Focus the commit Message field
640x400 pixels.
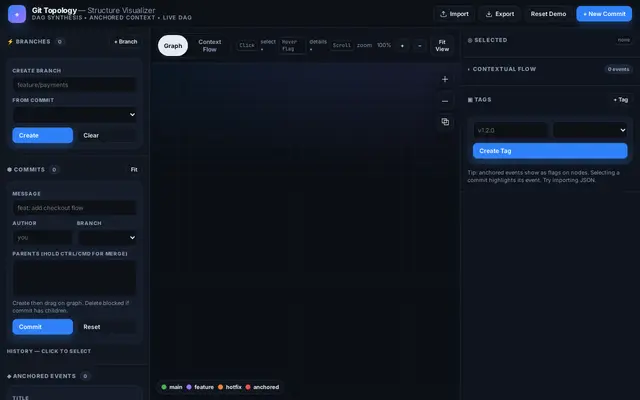(74, 208)
